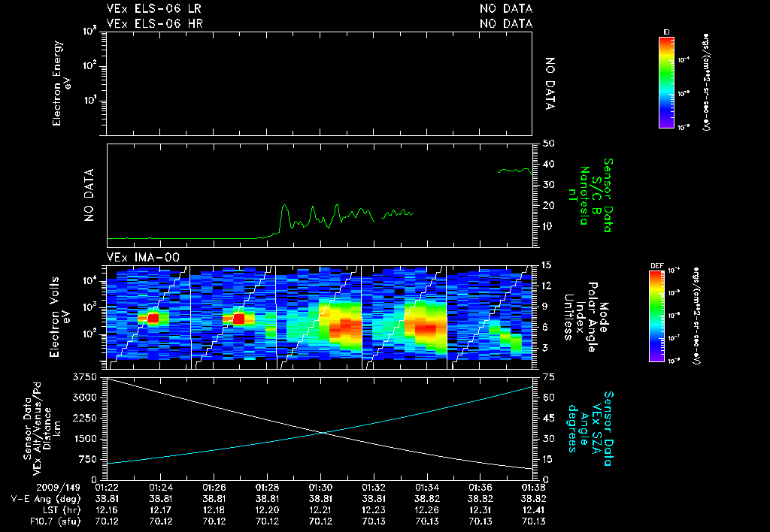Viewport: 770px width, 532px height.
Task: Click the 01:34 time tick label
Action: 427,488
